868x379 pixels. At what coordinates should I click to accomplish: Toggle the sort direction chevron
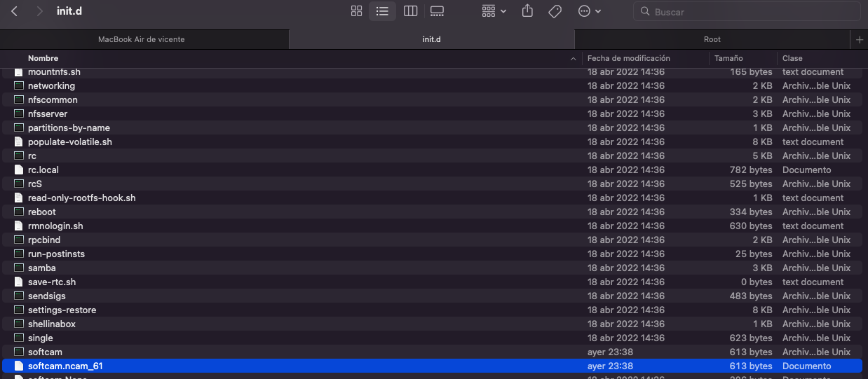coord(574,59)
